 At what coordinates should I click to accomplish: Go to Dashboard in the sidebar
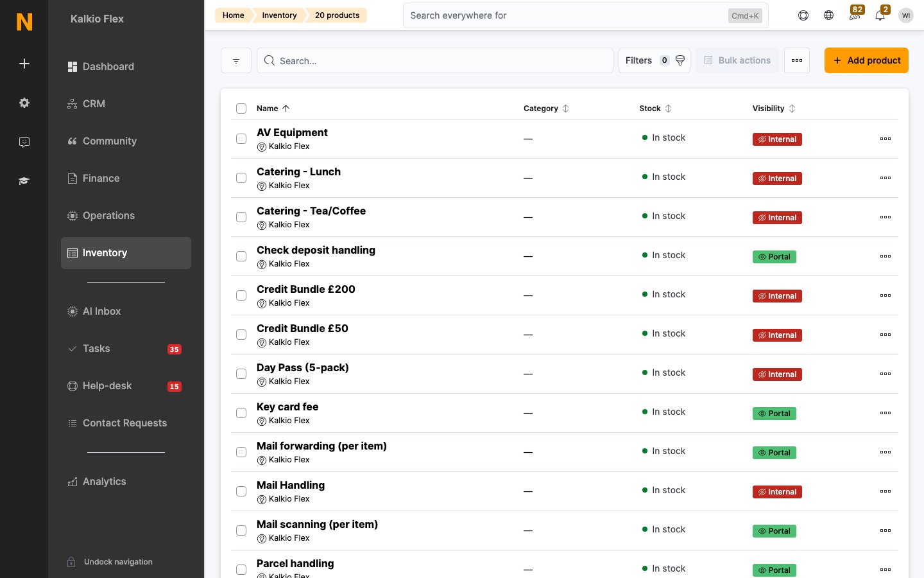pos(126,67)
